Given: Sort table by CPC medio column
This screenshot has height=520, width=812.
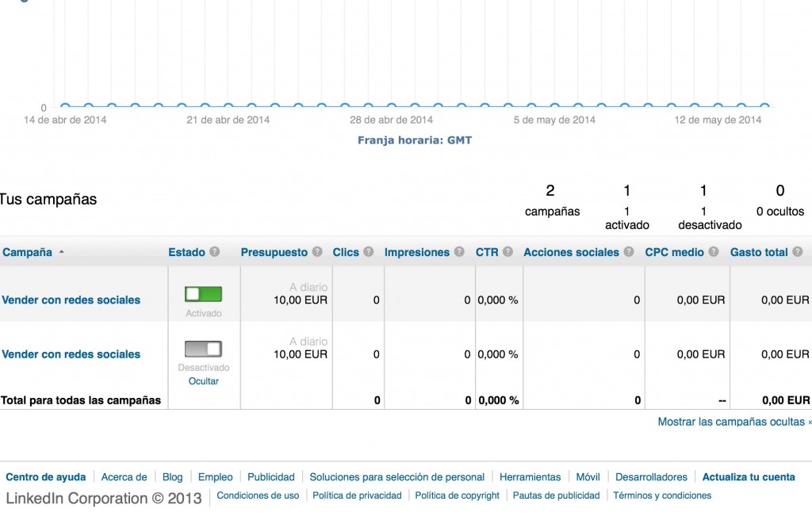Looking at the screenshot, I should 674,252.
